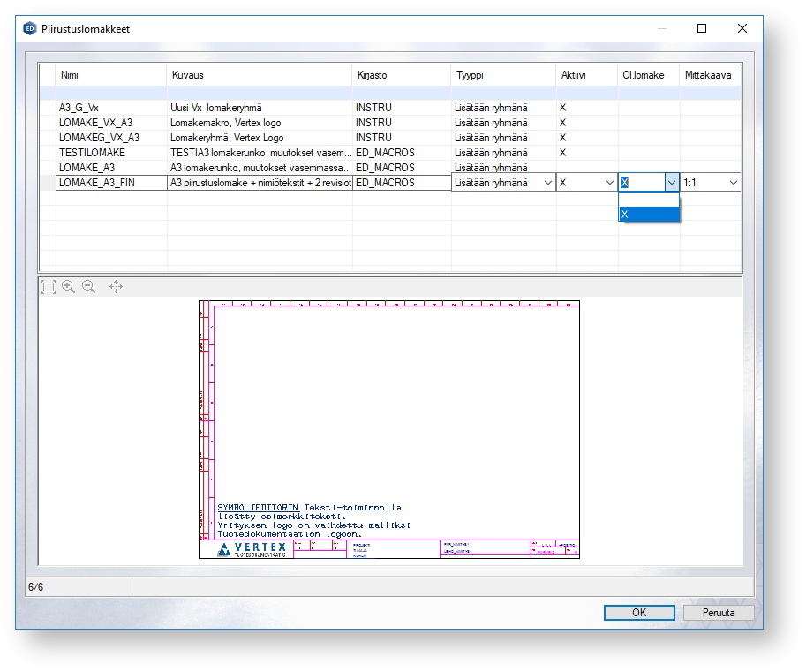Click the zoom in magnifier icon
806x672 pixels.
tap(69, 286)
